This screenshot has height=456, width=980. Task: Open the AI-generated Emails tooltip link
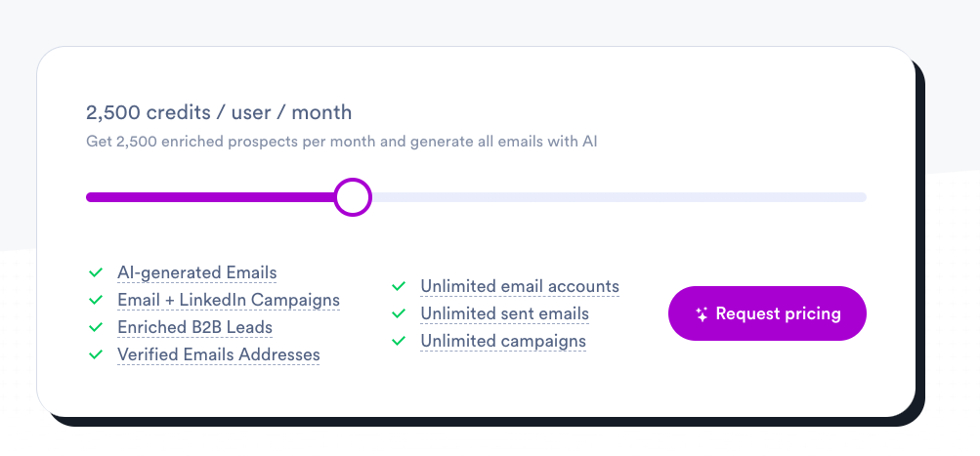tap(196, 273)
